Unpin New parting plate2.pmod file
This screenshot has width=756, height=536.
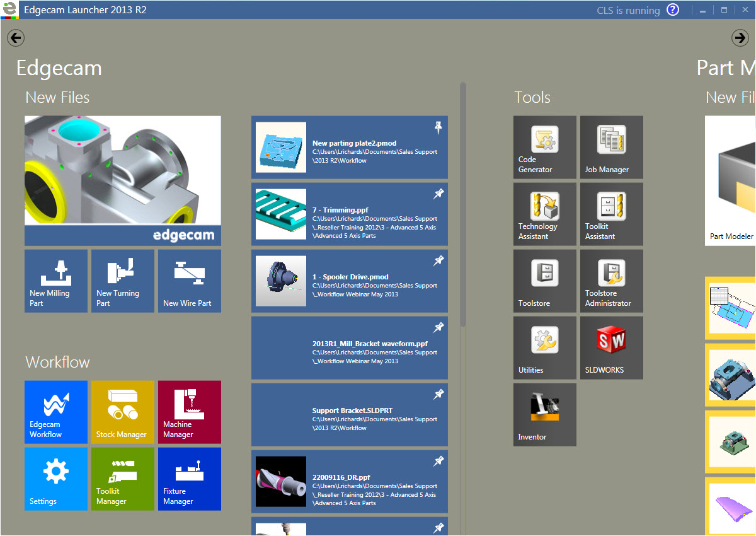438,128
